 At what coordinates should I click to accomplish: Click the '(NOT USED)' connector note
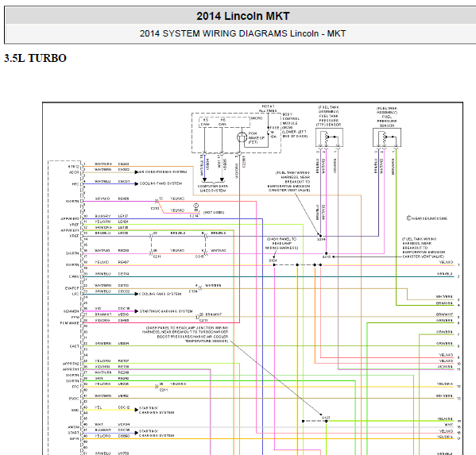pos(214,212)
